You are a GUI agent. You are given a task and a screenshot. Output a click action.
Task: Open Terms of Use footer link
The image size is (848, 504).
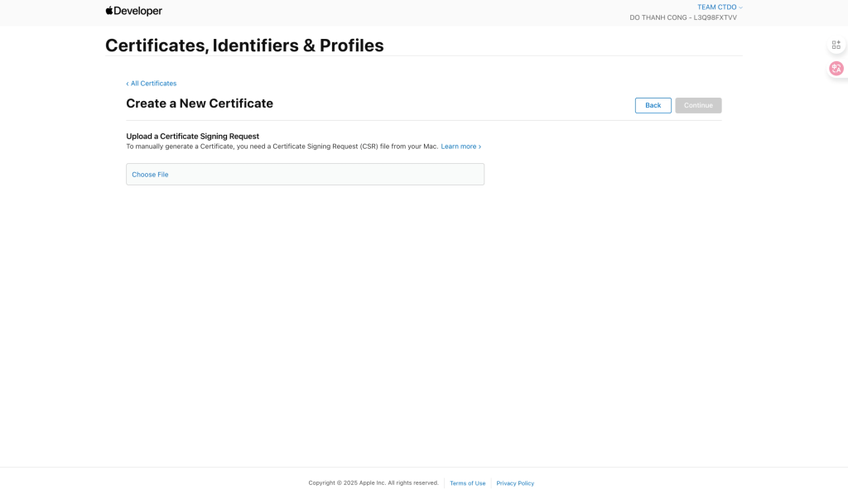(468, 483)
